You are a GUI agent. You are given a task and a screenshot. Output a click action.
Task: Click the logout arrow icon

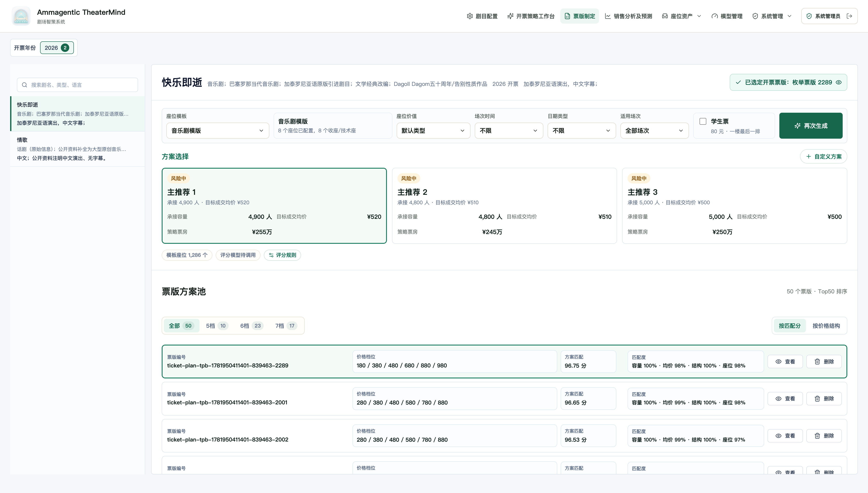[849, 16]
